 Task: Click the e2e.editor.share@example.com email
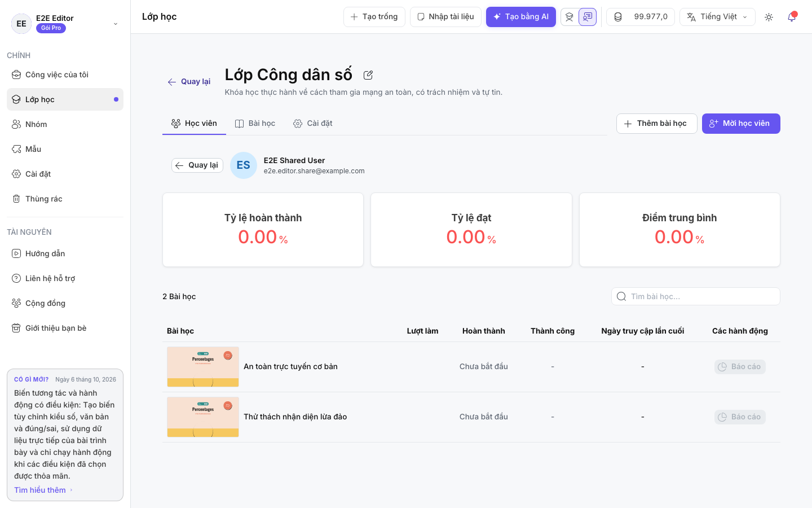pos(314,171)
